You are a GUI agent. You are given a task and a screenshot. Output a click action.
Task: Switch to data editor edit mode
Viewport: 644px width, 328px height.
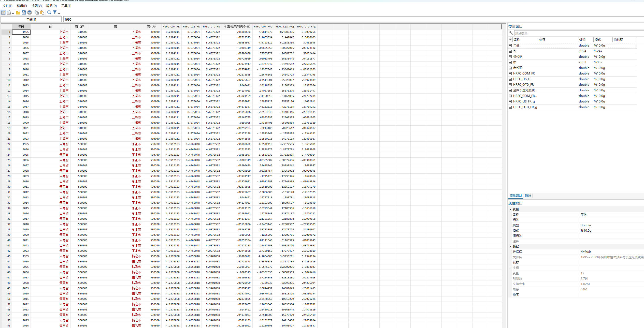point(3,12)
